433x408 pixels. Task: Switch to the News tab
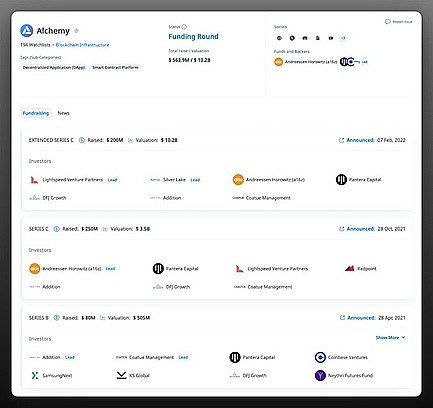tap(63, 113)
